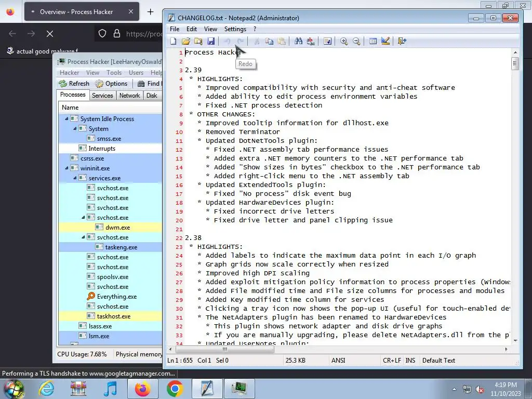The height and width of the screenshot is (399, 532).
Task: Collapse the svchost.exe node above taskeng.exe
Action: 83,237
